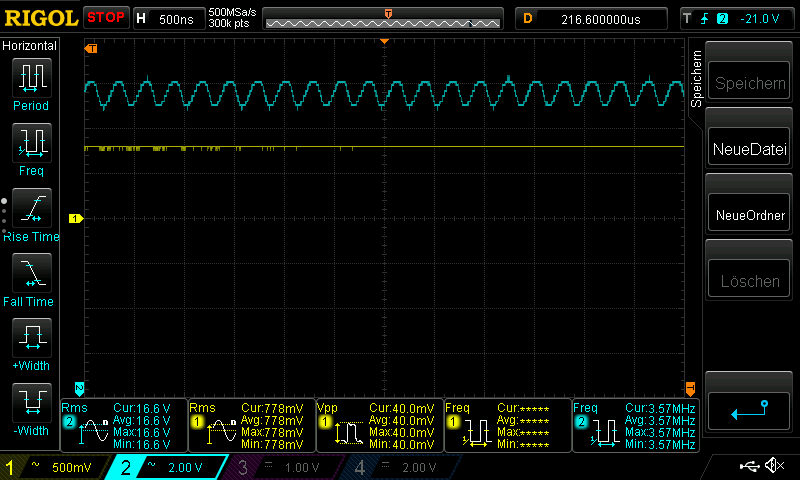Click the channel 1 Rms 778mV measurement box
The height and width of the screenshot is (480, 800).
pos(252,425)
